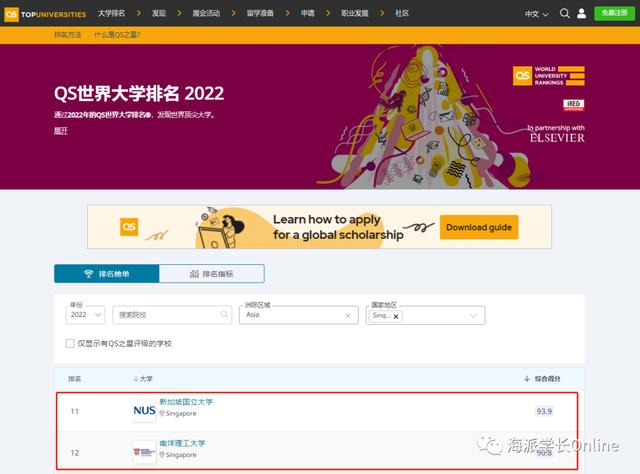This screenshot has height=474, width=640.
Task: Click the Nanyang Technological University logo
Action: point(144,452)
